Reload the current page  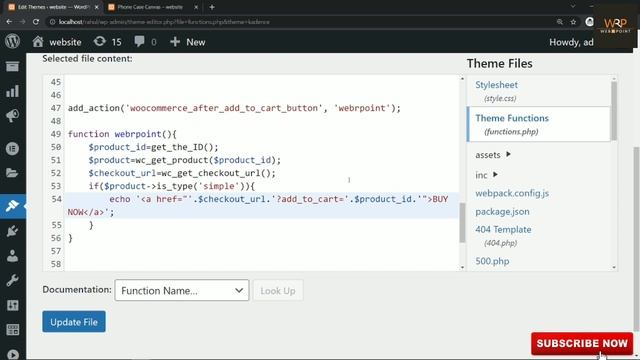(36, 22)
